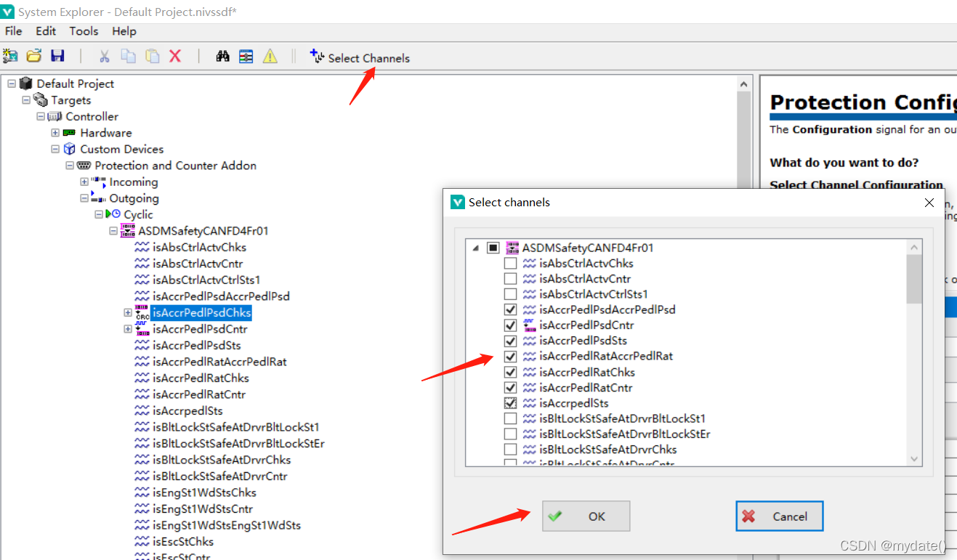957x560 pixels.
Task: Uncheck the isAccrPedlRatCntr checkbox
Action: [510, 387]
